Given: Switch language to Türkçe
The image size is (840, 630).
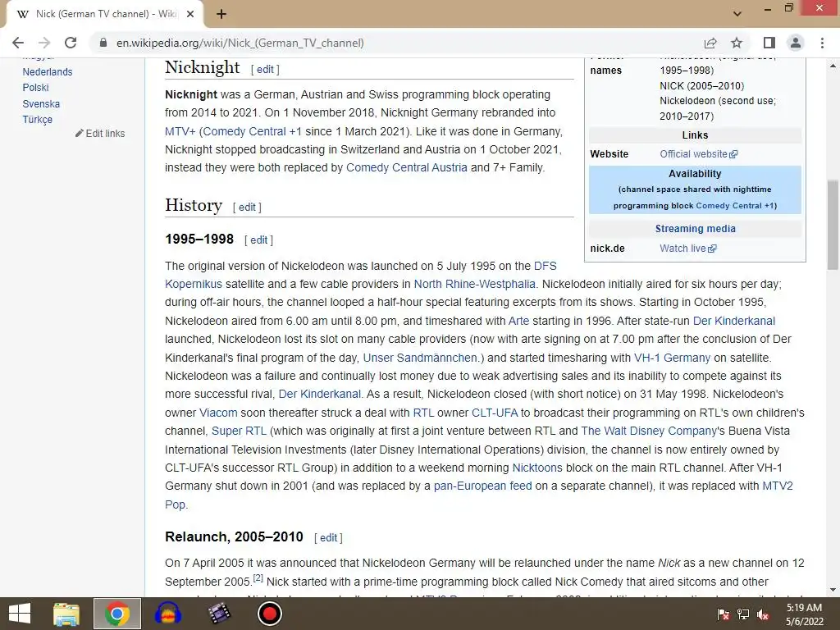Looking at the screenshot, I should tap(38, 120).
